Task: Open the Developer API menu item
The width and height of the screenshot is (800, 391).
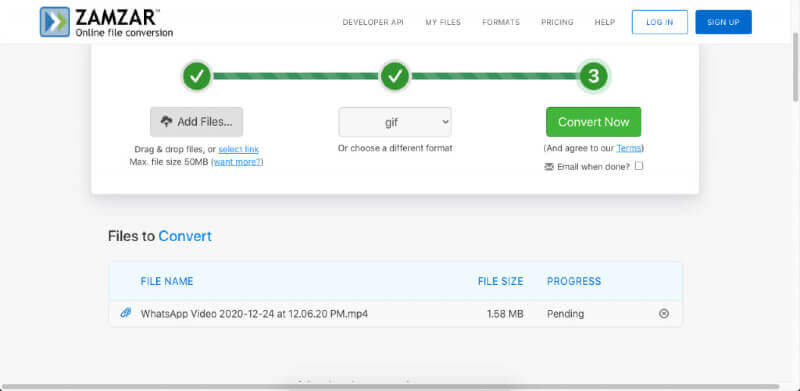Action: [373, 22]
